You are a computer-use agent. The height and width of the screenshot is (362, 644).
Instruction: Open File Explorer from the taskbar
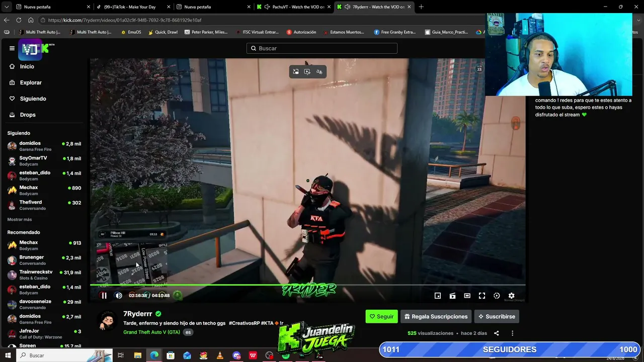coord(137,355)
